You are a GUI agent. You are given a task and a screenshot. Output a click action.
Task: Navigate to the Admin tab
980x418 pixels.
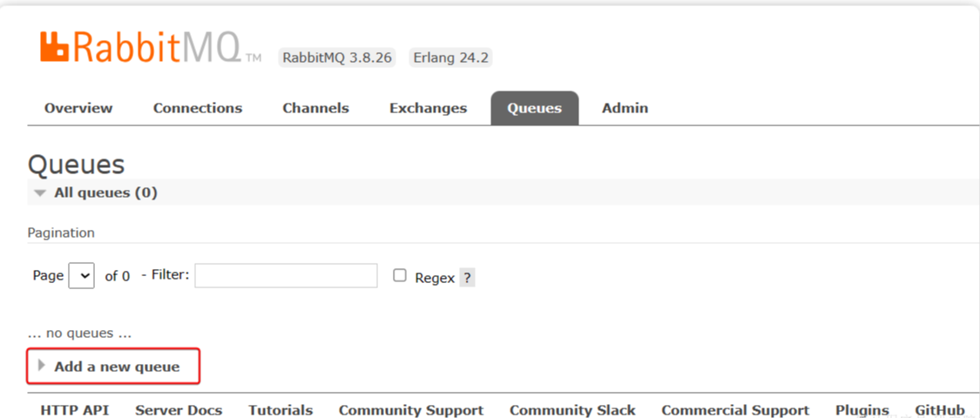pos(625,108)
